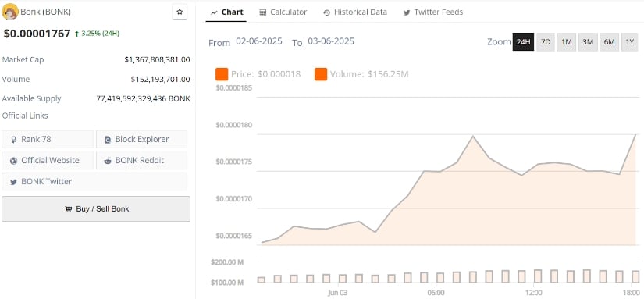Toggle the Volume series orange swatch
Screen dimensions: 644x299
pos(321,74)
